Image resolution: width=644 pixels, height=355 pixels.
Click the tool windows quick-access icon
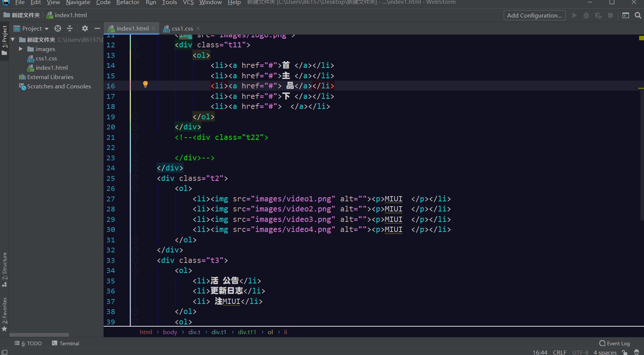pyautogui.click(x=4, y=352)
